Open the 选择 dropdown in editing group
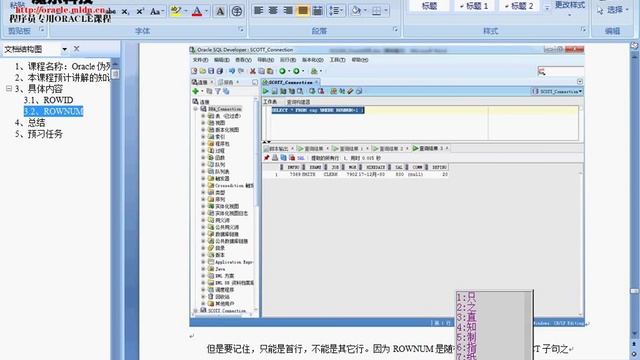The width and height of the screenshot is (640, 360). (612, 10)
